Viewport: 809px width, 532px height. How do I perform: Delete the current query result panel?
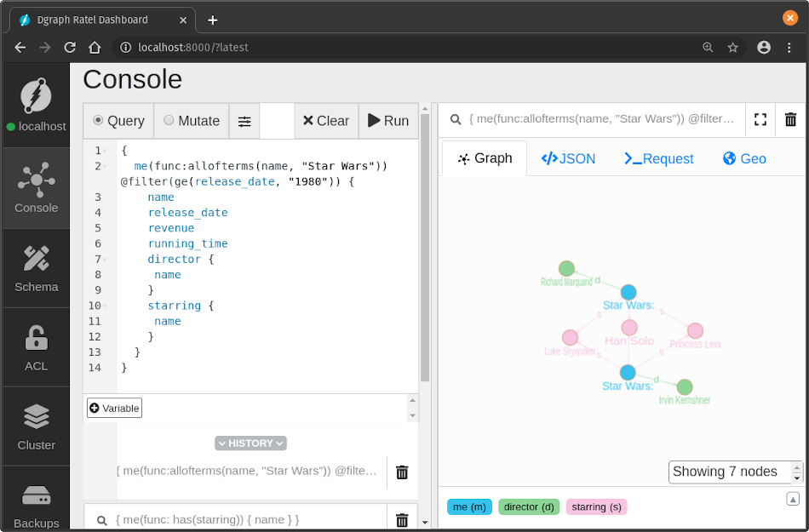click(790, 119)
